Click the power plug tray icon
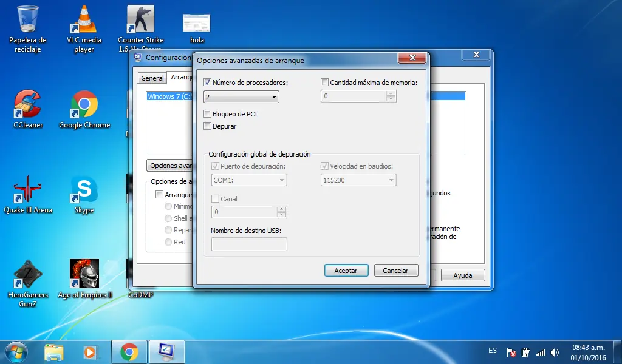Image resolution: width=622 pixels, height=364 pixels. pyautogui.click(x=525, y=352)
